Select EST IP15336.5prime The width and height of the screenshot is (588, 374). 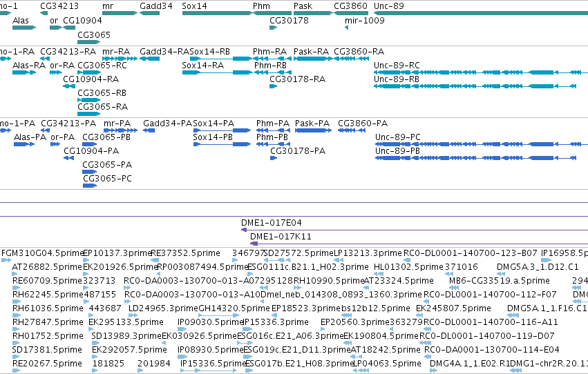pos(209,371)
